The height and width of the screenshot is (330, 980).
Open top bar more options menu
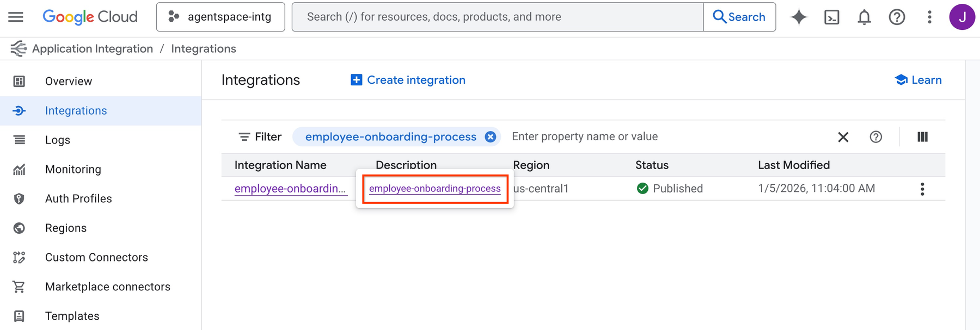coord(929,17)
